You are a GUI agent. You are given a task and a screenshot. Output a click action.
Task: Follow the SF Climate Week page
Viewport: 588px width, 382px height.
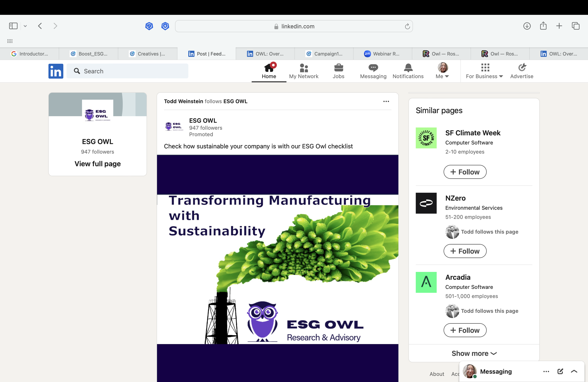point(465,172)
